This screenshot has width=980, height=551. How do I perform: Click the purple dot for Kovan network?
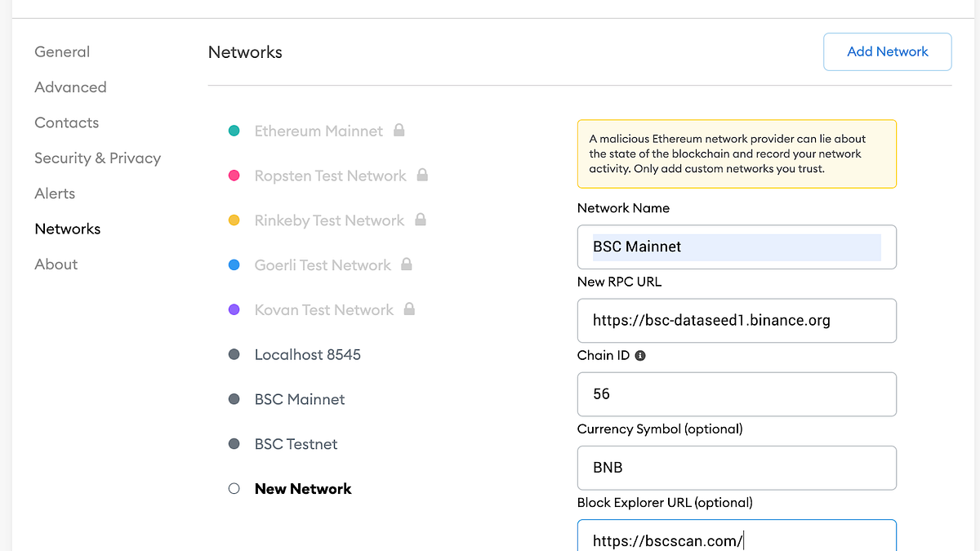tap(234, 310)
